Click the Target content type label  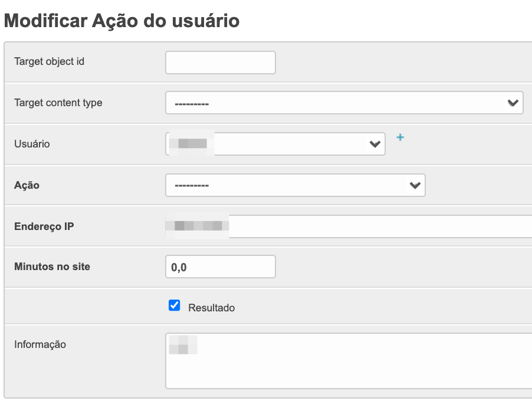[x=58, y=103]
